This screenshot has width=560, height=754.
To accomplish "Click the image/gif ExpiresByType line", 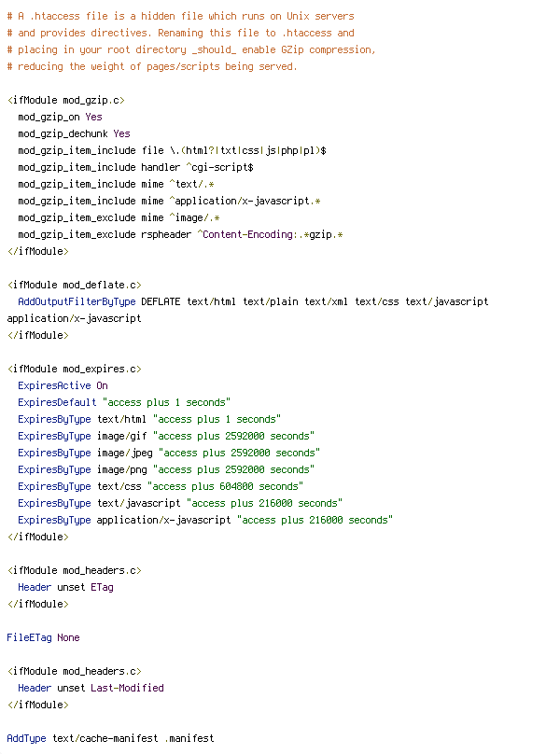I will point(166,436).
